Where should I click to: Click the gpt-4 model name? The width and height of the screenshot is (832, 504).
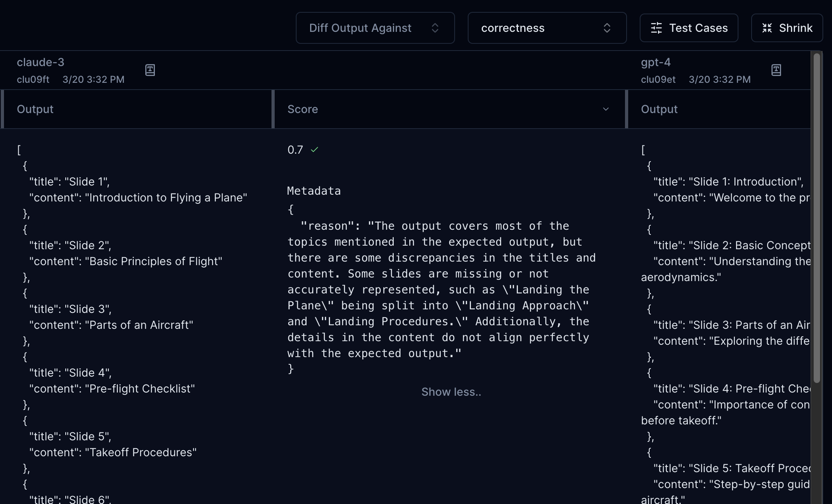coord(656,63)
